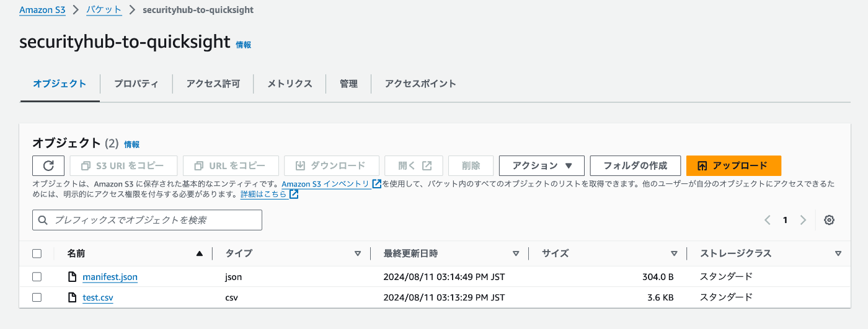Click the アップロード button
The height and width of the screenshot is (329, 868).
733,165
